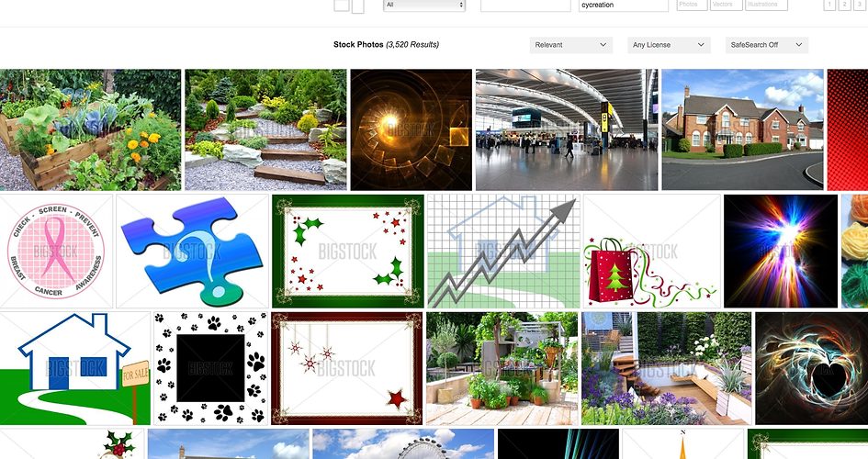The width and height of the screenshot is (868, 459).
Task: Open the rainbow light burst fractal image
Action: point(781,251)
